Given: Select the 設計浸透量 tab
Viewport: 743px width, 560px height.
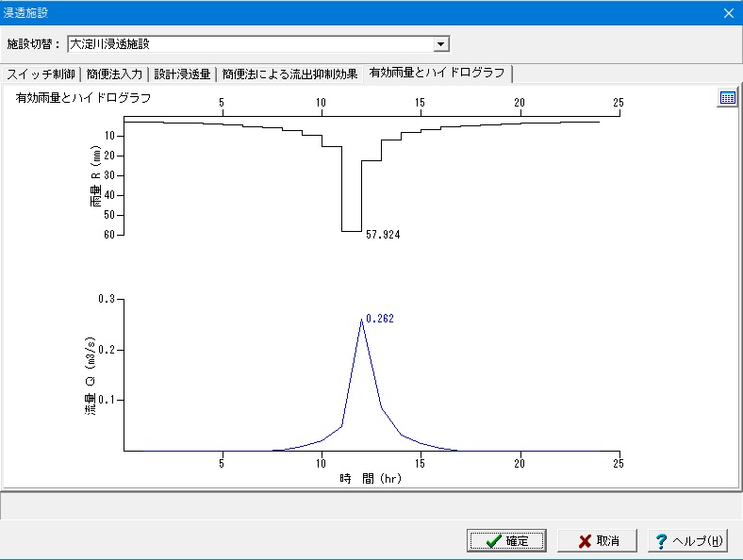Looking at the screenshot, I should tap(182, 74).
